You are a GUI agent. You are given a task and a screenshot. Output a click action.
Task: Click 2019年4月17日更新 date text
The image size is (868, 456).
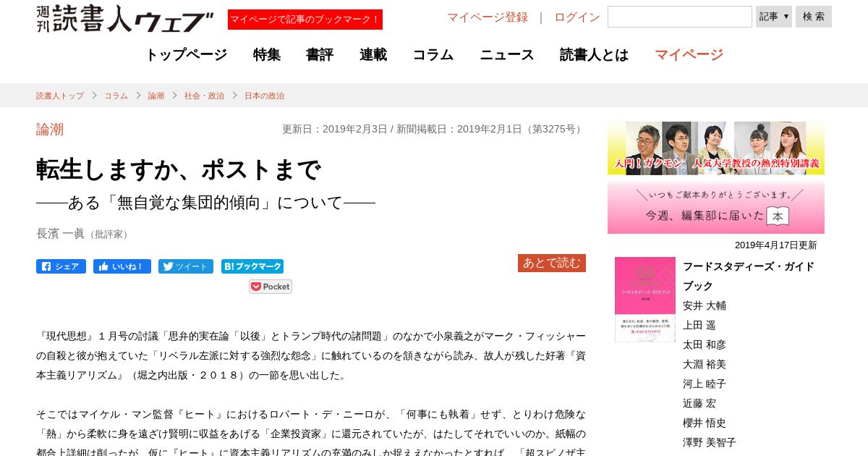pyautogui.click(x=776, y=245)
